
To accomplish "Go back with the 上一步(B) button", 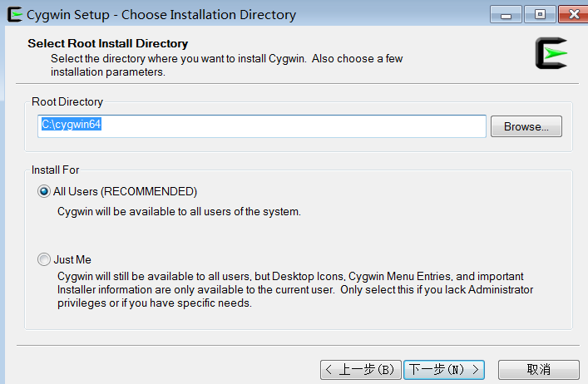I will point(361,370).
